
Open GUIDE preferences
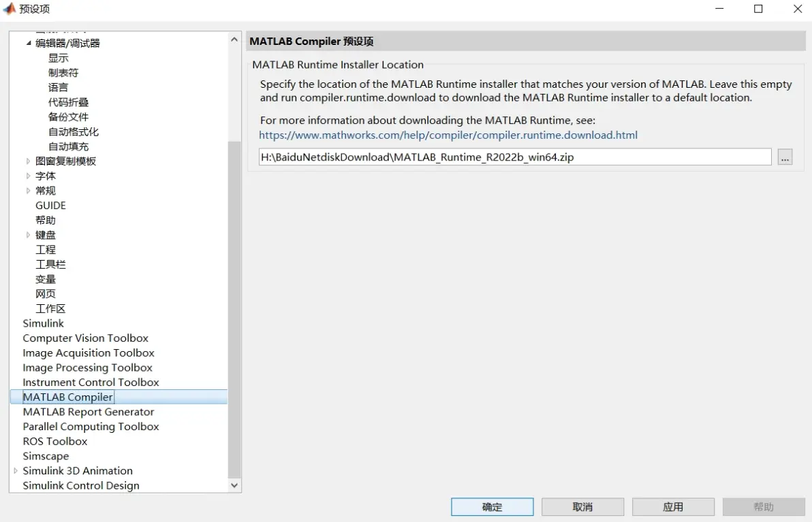click(x=50, y=206)
